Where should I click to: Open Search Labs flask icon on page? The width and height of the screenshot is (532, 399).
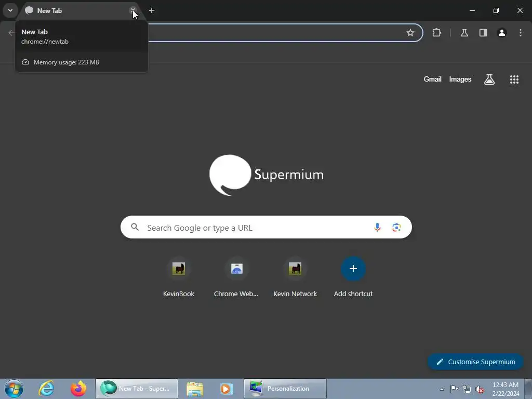[489, 79]
